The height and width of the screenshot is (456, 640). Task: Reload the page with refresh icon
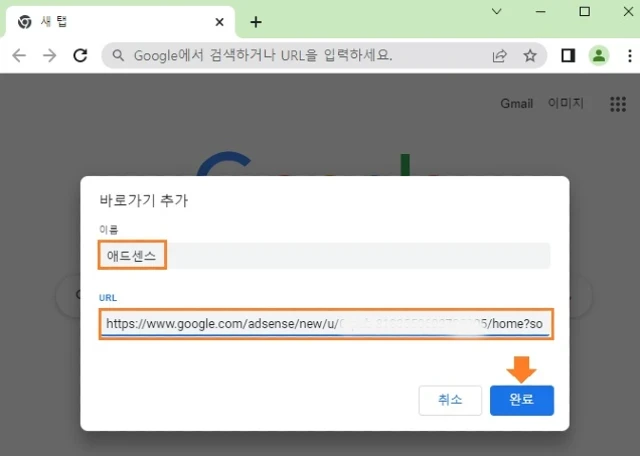point(80,56)
